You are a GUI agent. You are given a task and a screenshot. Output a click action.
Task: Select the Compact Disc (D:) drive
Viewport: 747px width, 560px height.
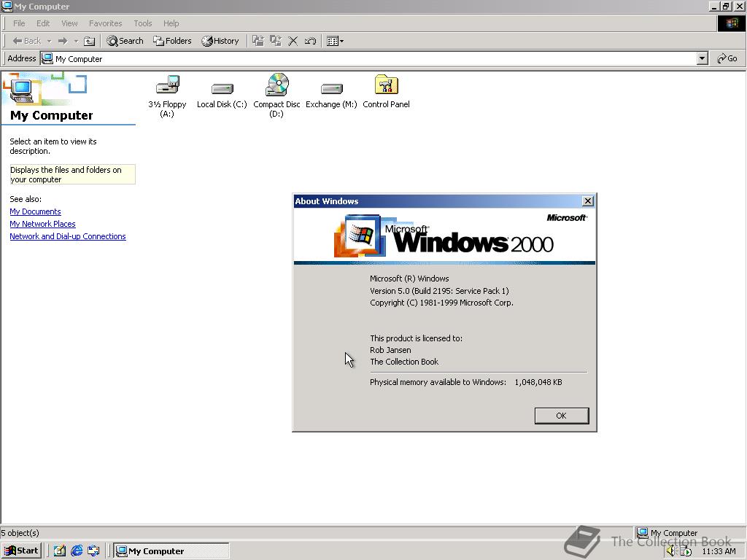click(x=276, y=96)
